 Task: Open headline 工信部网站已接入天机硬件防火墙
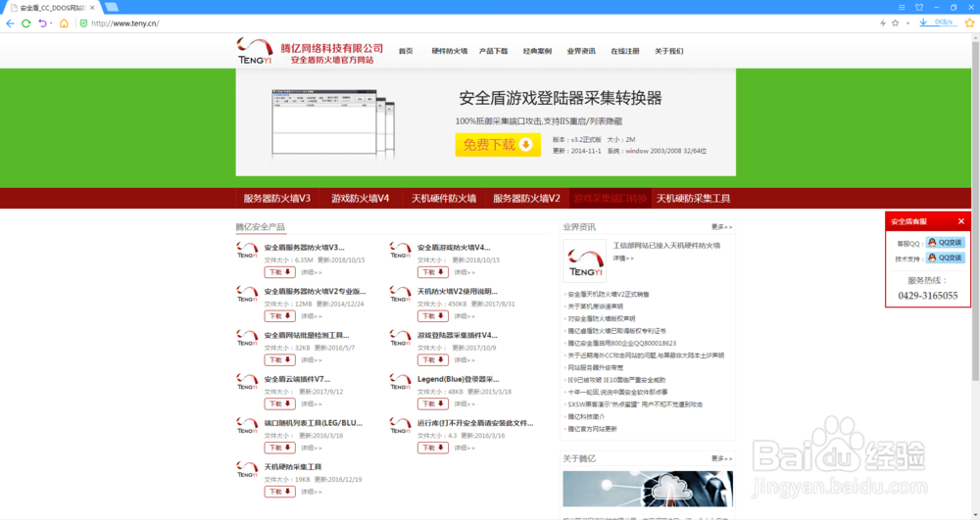click(666, 246)
